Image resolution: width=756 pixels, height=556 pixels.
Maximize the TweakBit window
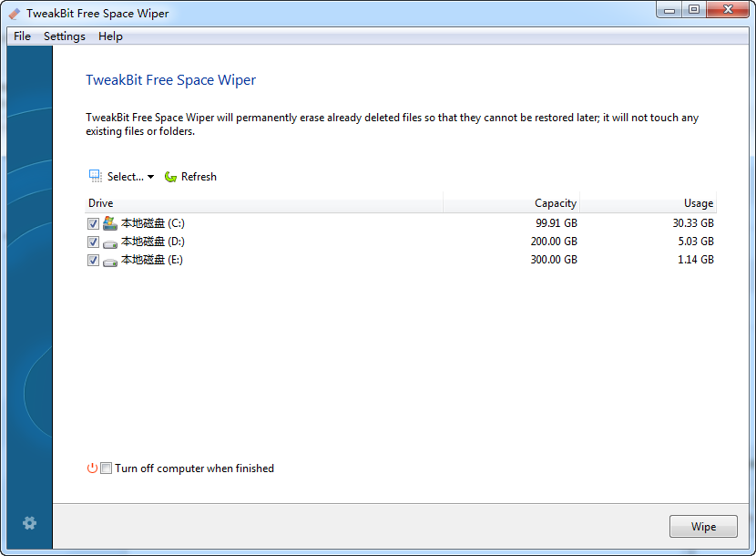pyautogui.click(x=694, y=10)
